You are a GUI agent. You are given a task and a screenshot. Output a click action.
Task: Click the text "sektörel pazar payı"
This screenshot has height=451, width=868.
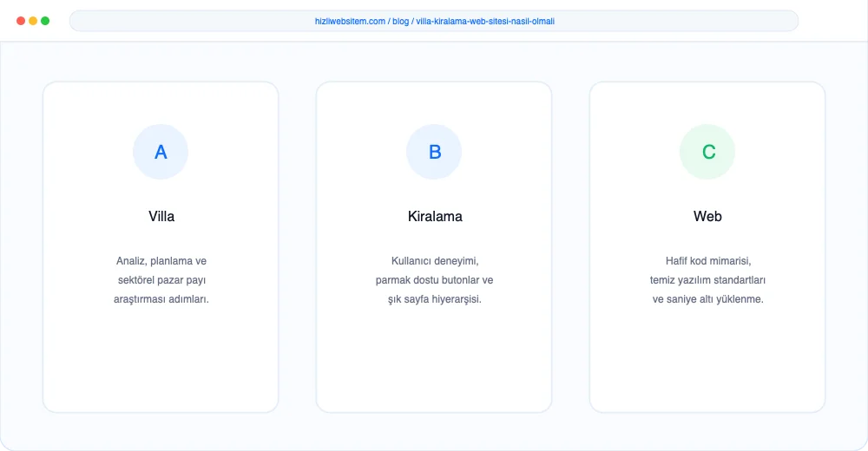161,280
